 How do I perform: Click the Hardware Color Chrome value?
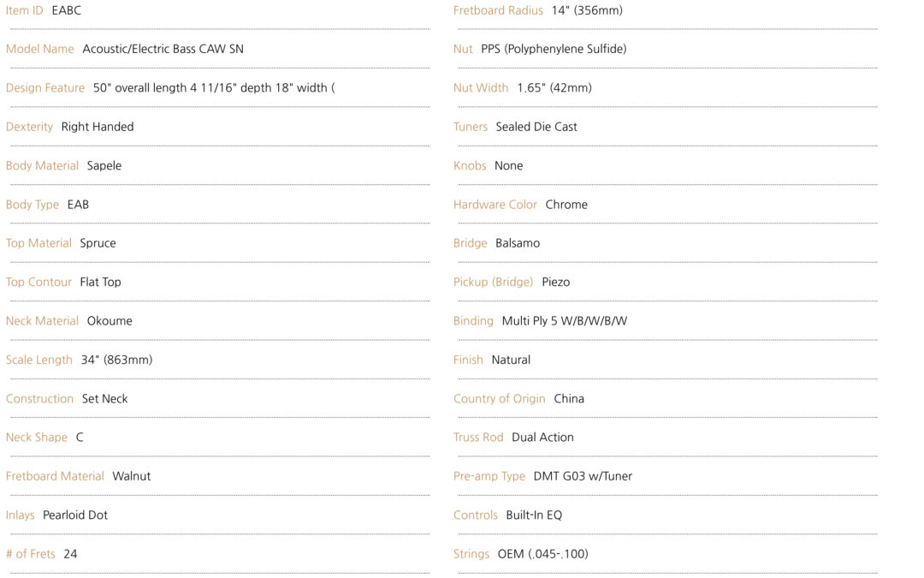pyautogui.click(x=566, y=205)
